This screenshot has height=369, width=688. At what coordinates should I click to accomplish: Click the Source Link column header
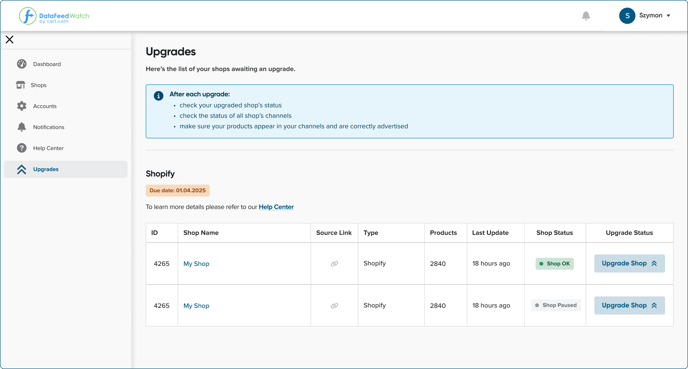click(x=334, y=233)
